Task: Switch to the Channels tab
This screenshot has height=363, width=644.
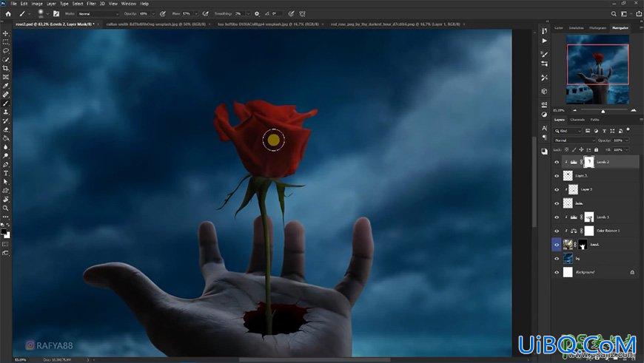Action: pyautogui.click(x=577, y=120)
